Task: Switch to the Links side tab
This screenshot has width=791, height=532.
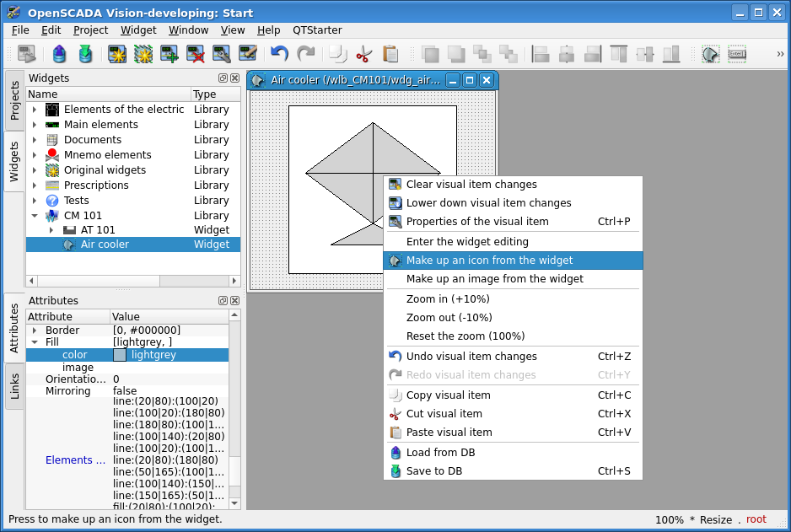Action: 14,386
